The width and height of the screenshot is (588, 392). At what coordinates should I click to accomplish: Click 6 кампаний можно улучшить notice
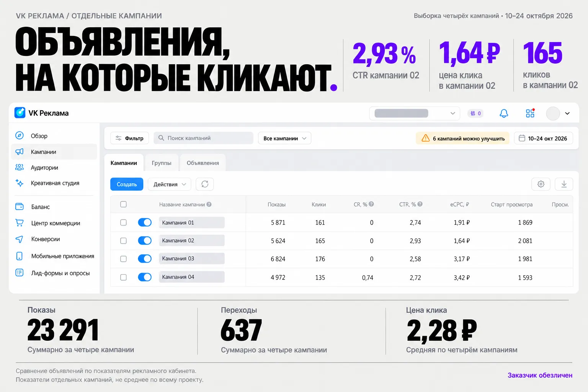point(463,138)
